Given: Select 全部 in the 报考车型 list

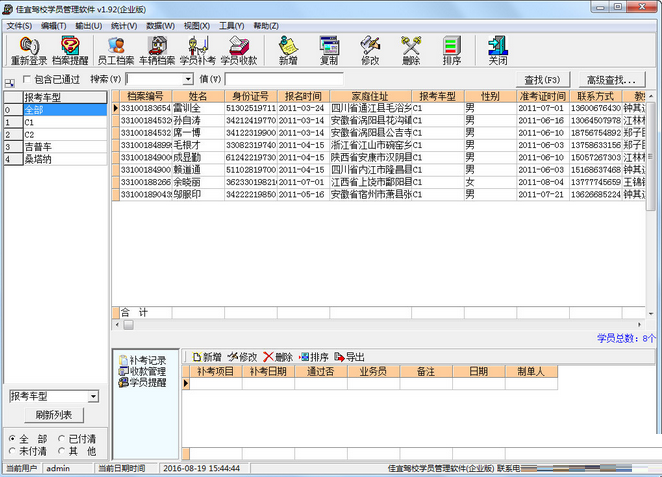Looking at the screenshot, I should pyautogui.click(x=65, y=110).
